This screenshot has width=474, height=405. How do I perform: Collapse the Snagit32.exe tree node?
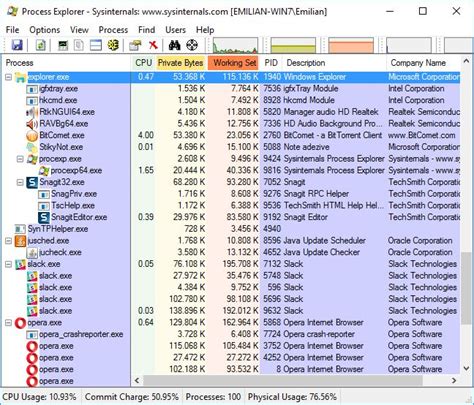pyautogui.click(x=20, y=182)
